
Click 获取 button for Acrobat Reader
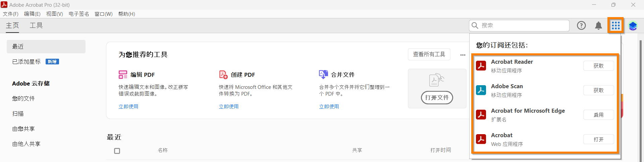(598, 66)
